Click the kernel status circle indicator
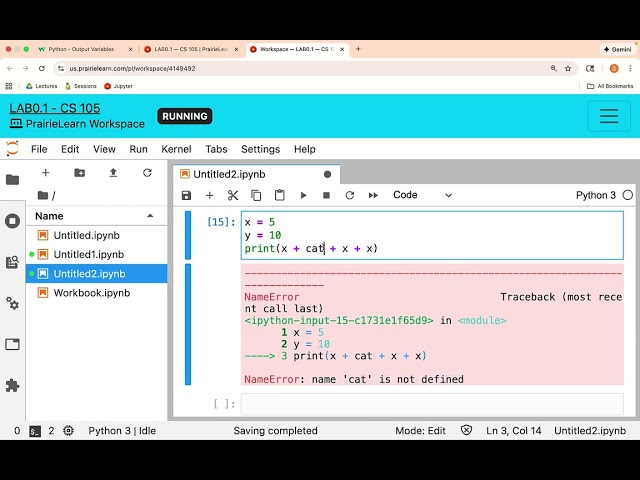 click(628, 195)
